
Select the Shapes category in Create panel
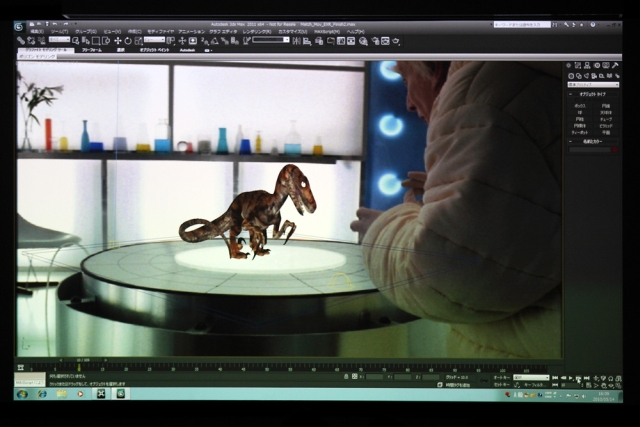point(579,76)
